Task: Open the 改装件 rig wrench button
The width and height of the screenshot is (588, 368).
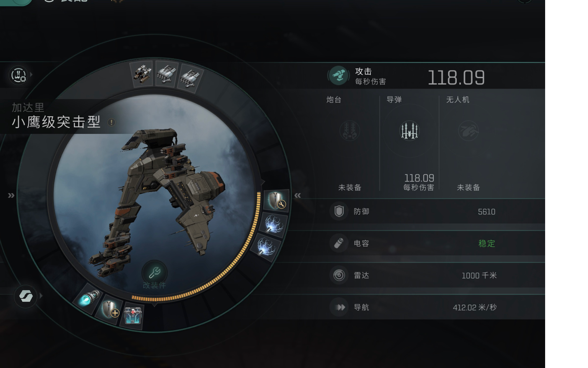Action: coord(154,273)
